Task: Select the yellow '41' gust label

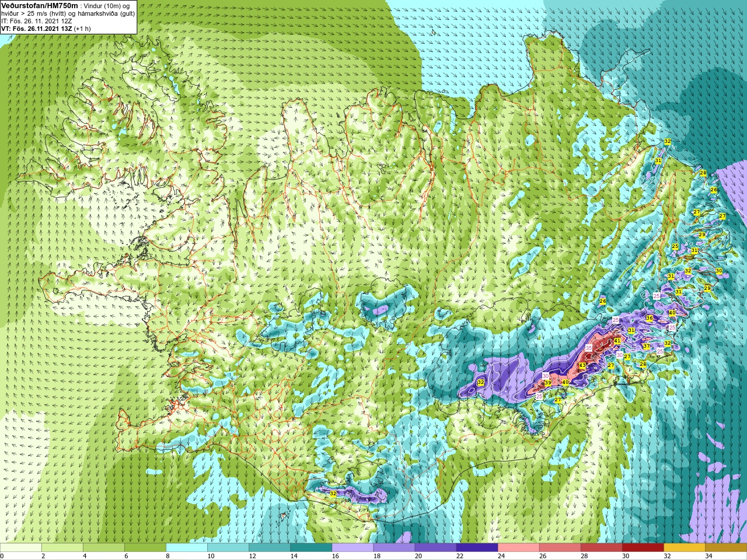Action: 617,341
